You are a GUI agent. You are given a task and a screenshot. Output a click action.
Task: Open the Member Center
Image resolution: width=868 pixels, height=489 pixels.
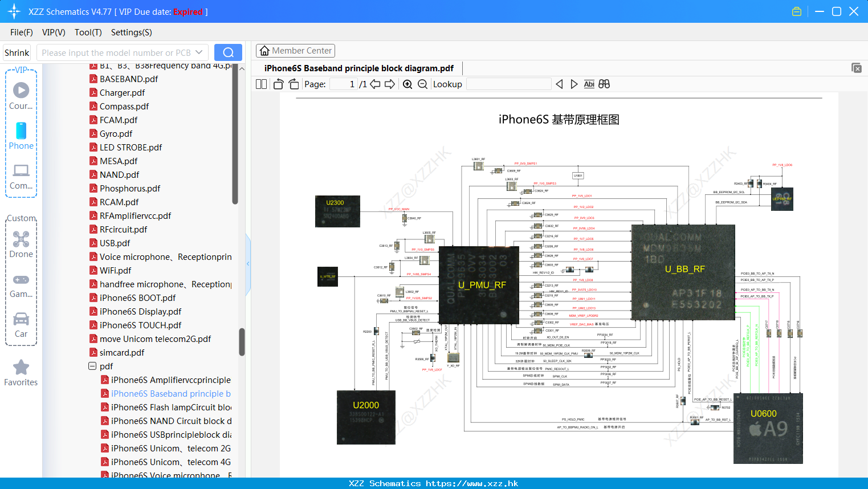[x=295, y=51]
